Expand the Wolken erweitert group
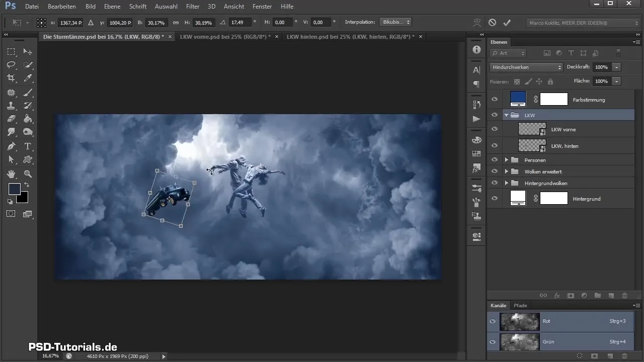 click(507, 171)
